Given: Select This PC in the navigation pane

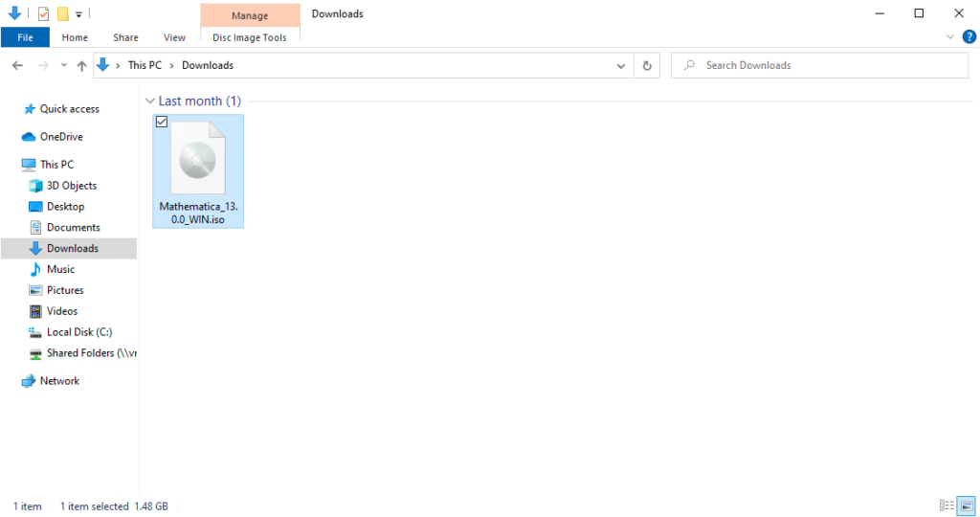Looking at the screenshot, I should 56,165.
